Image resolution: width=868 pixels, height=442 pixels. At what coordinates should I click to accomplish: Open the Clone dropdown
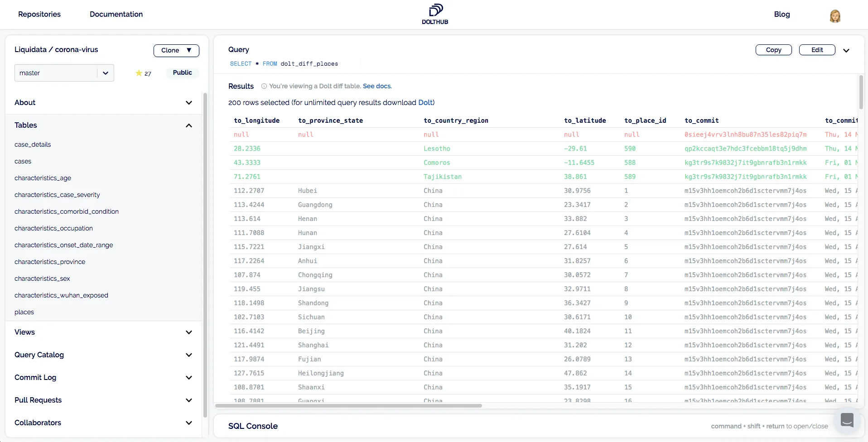point(176,50)
